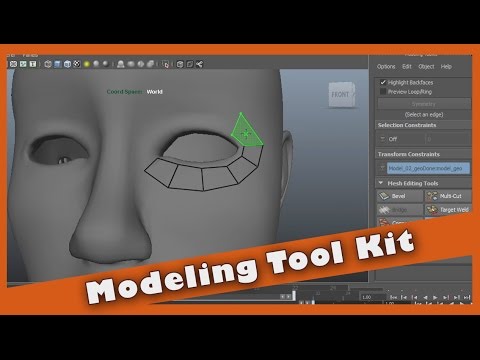480x360 pixels.
Task: Click the stacked shapes icon in toolbar
Action: click(x=151, y=64)
